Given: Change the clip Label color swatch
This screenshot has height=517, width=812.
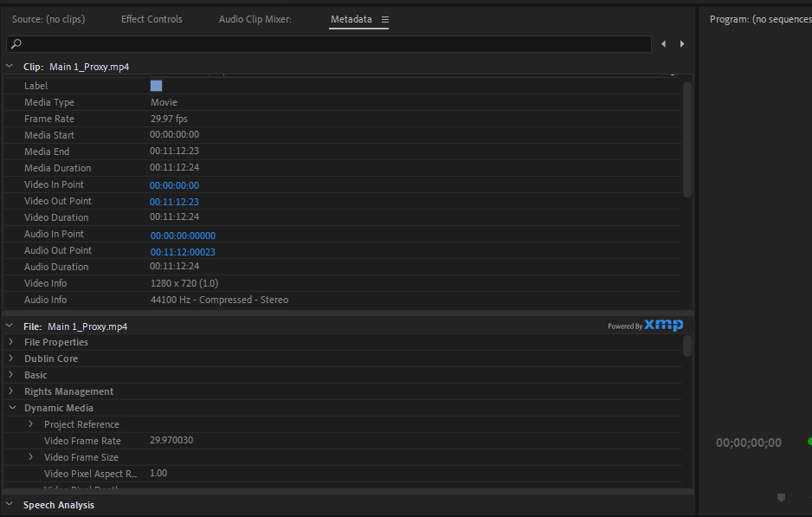Looking at the screenshot, I should (156, 85).
